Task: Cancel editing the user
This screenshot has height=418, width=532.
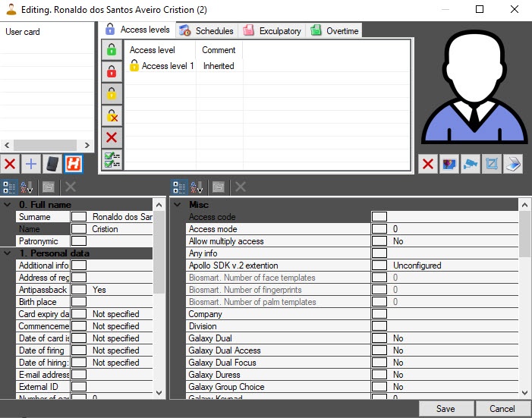Action: pyautogui.click(x=502, y=409)
